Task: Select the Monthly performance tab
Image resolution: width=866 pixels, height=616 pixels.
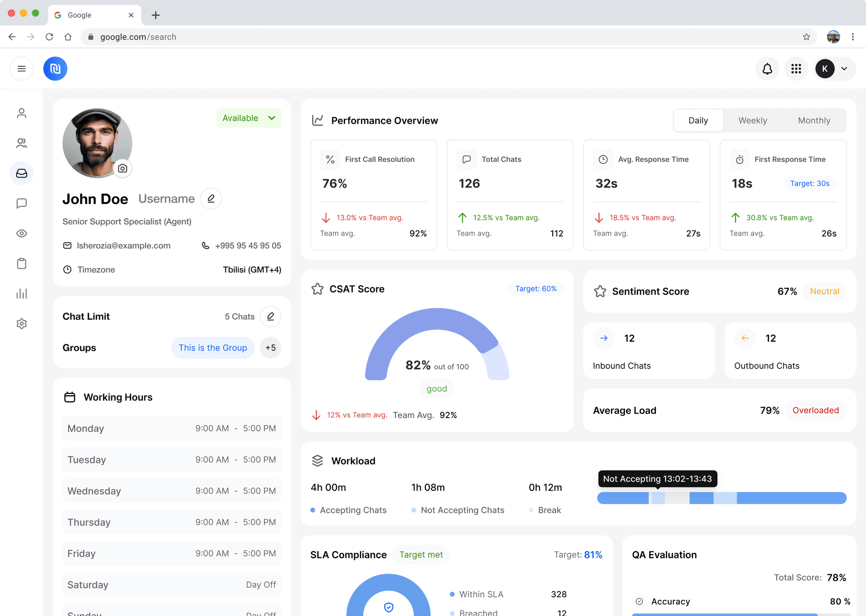Action: (x=814, y=120)
